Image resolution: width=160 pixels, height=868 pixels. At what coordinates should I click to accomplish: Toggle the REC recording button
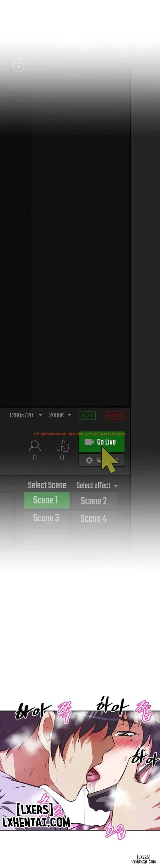pyautogui.click(x=115, y=416)
